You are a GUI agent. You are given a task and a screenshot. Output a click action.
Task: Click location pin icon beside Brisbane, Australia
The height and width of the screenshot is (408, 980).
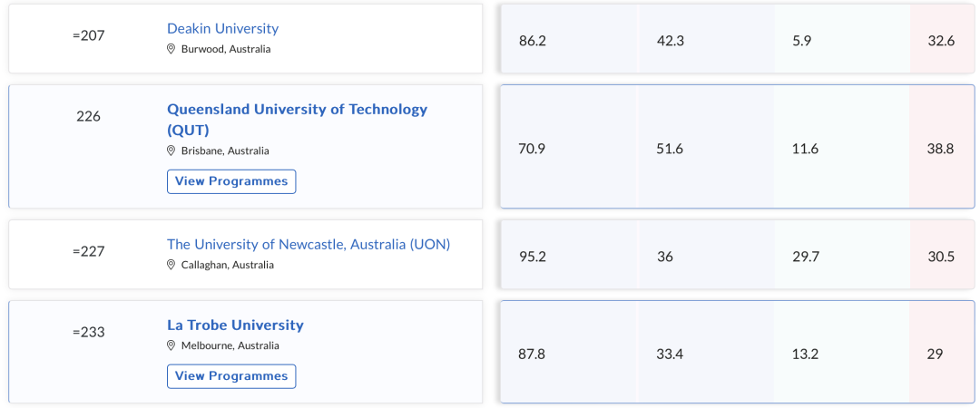[x=171, y=151]
